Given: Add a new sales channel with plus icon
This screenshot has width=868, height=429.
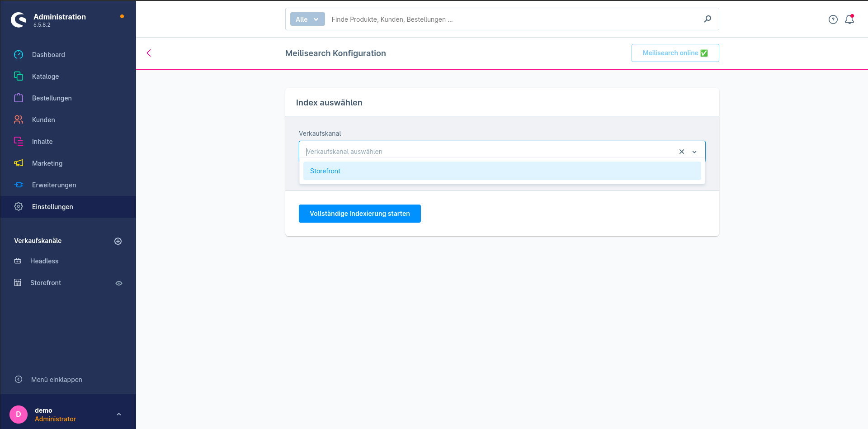Looking at the screenshot, I should tap(118, 241).
